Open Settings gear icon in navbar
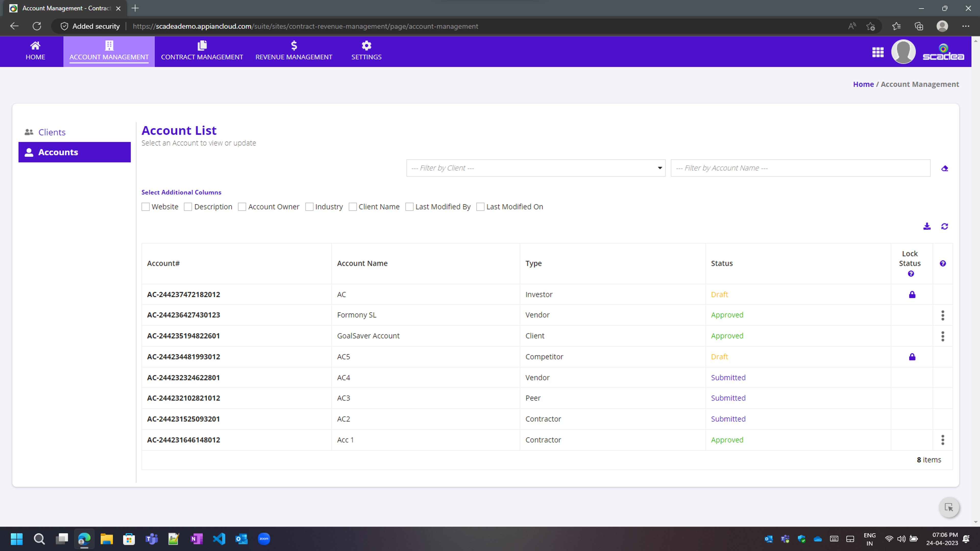The width and height of the screenshot is (980, 551). coord(366,46)
